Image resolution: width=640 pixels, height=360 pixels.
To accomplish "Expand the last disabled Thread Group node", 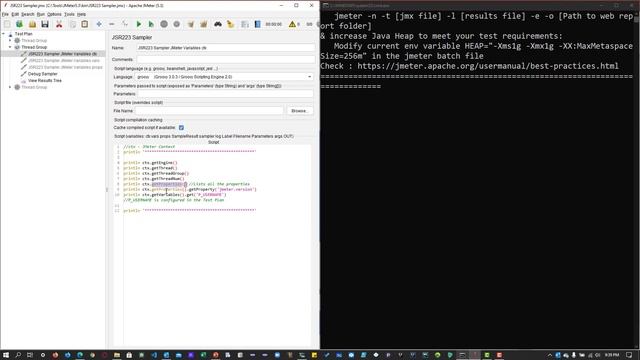I will pos(10,87).
